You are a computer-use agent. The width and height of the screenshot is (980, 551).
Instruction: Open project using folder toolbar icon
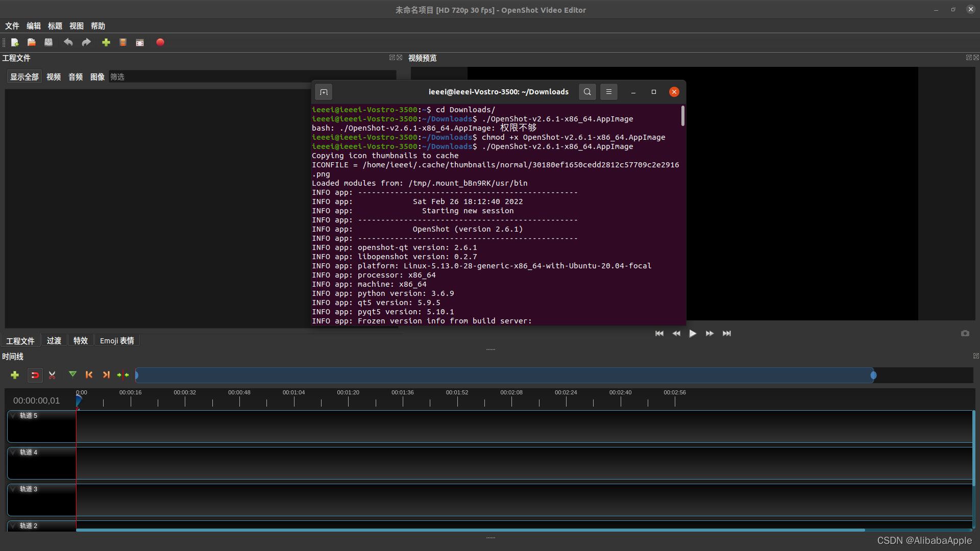32,42
